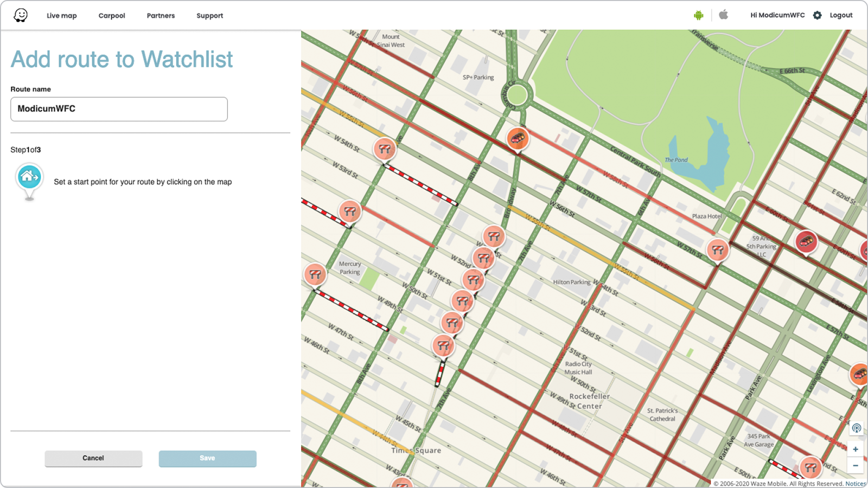Open settings via the gear icon

tap(818, 15)
